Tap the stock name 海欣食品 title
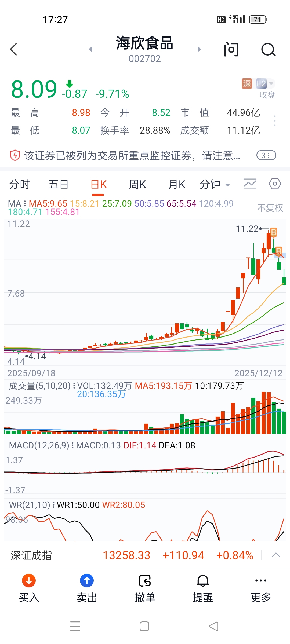 [x=144, y=43]
